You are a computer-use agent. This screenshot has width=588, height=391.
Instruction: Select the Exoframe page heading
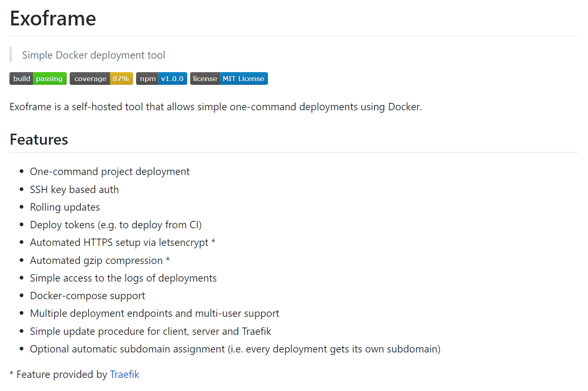pos(53,18)
